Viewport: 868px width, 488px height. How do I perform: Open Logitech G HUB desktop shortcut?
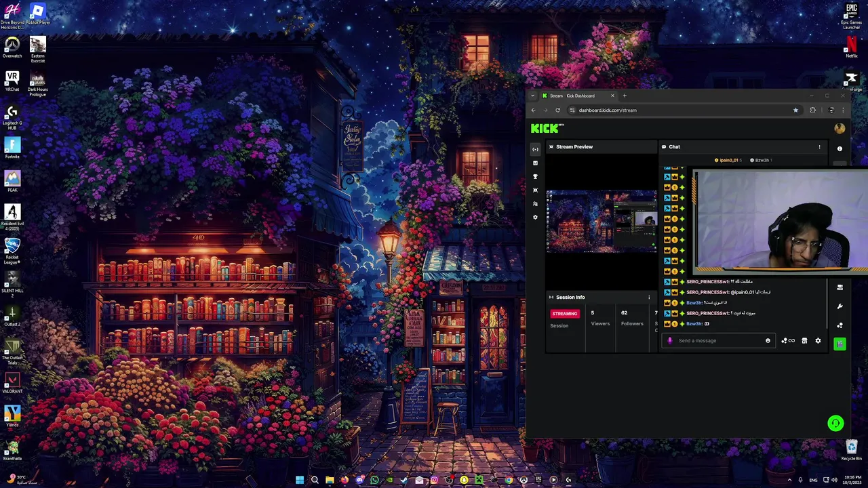click(12, 117)
